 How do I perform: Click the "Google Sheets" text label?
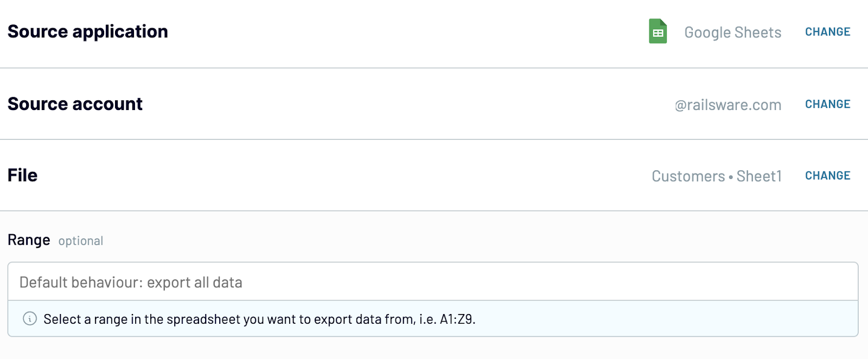click(732, 33)
